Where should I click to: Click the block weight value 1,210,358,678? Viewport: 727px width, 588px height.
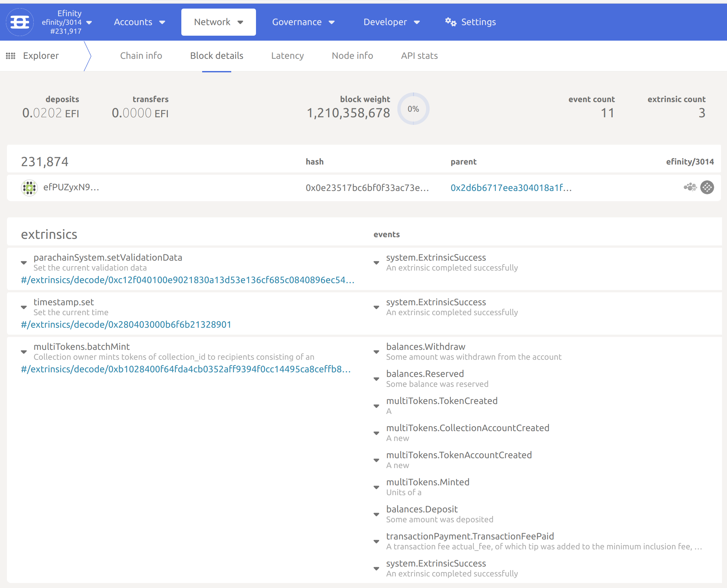(x=348, y=113)
